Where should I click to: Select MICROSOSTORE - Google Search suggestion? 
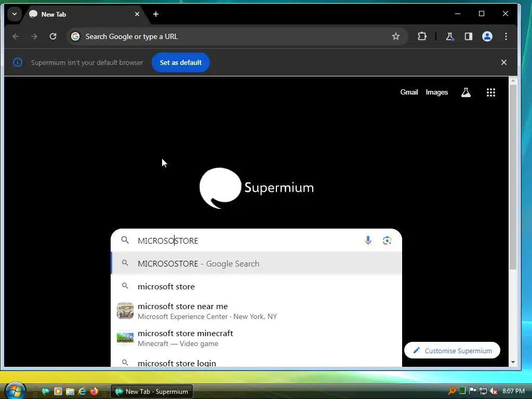point(257,263)
